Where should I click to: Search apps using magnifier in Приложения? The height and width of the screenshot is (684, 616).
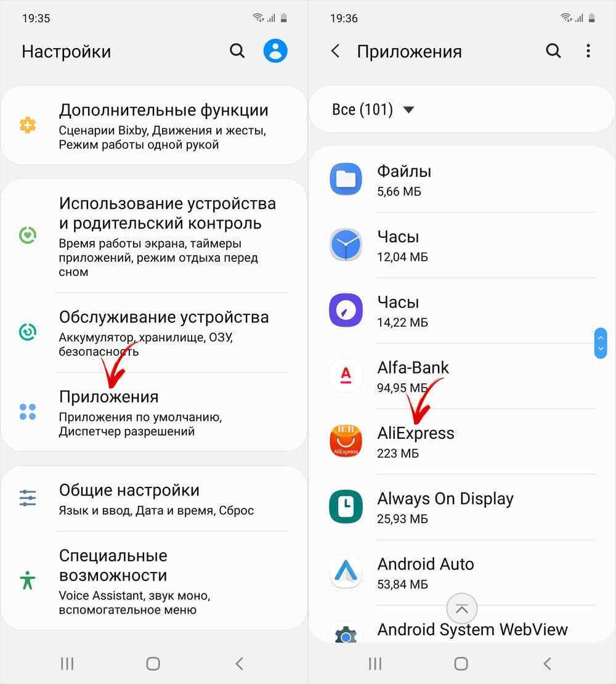[x=553, y=51]
